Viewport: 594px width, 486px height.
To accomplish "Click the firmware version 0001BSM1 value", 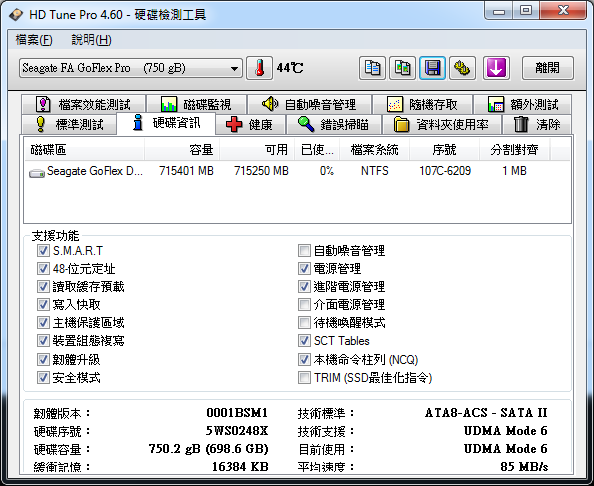I will (x=237, y=413).
